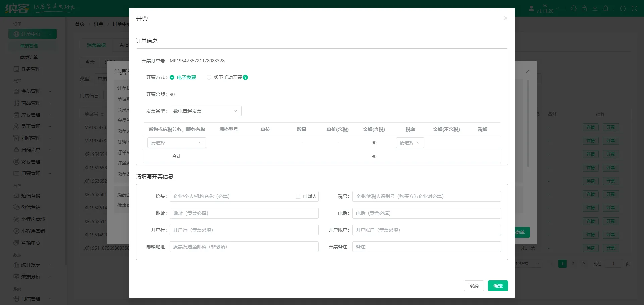Click the 线下手动开票 help question mark icon
This screenshot has width=644, height=305.
(x=246, y=77)
